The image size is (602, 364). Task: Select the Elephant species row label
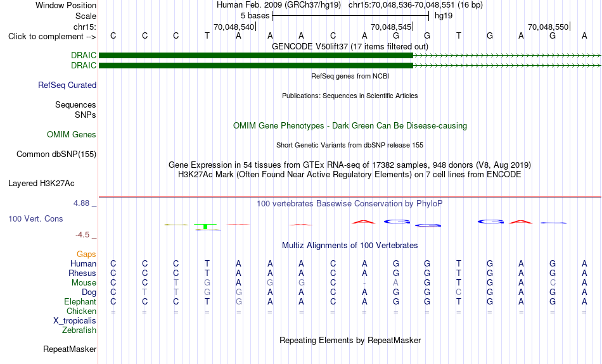click(x=80, y=301)
